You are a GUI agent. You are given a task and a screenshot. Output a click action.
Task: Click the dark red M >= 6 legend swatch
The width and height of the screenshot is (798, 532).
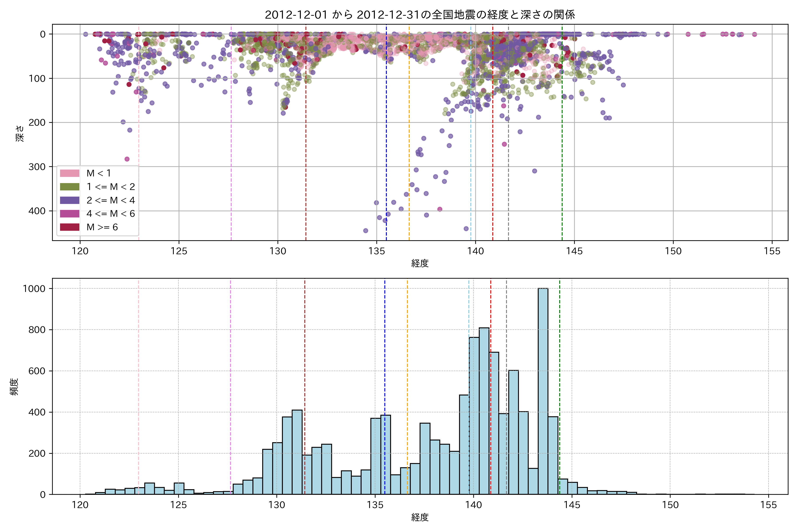[70, 227]
